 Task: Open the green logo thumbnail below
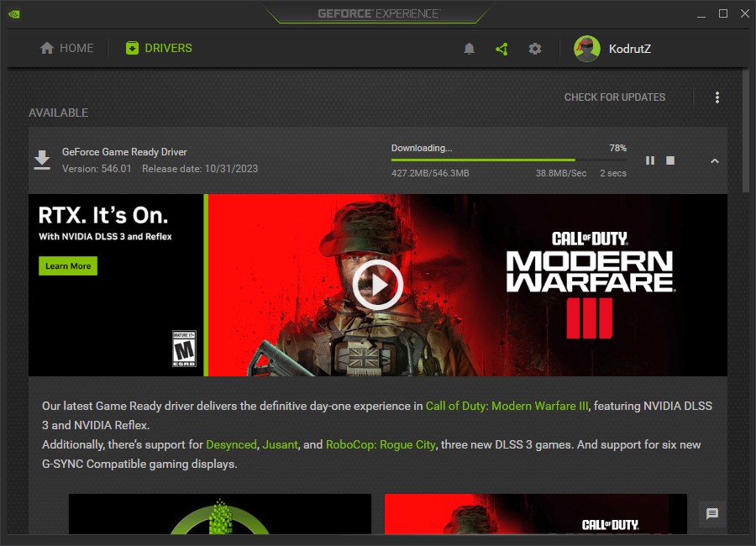pyautogui.click(x=220, y=514)
